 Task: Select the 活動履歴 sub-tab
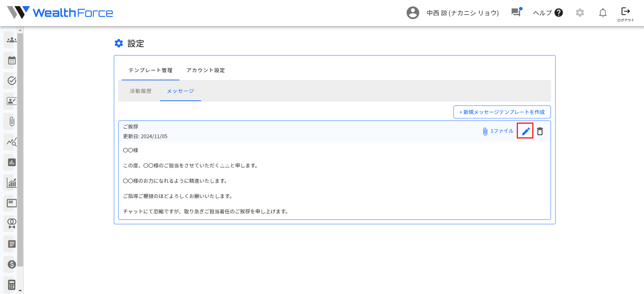click(x=141, y=91)
